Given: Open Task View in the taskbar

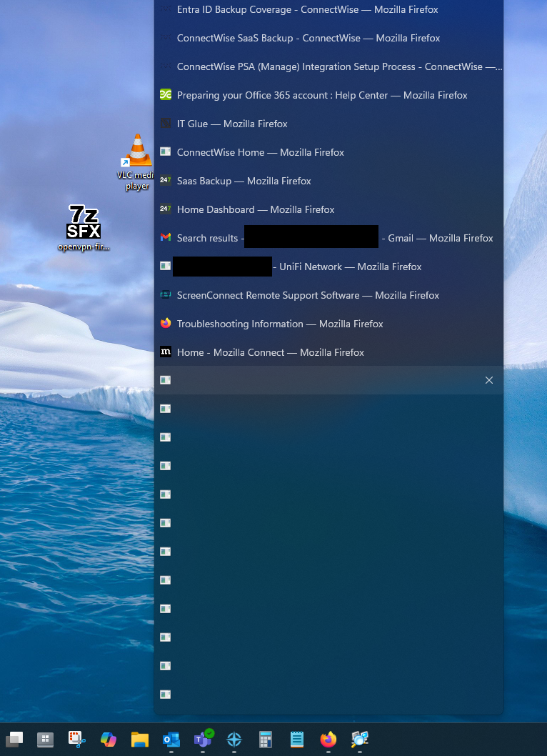Looking at the screenshot, I should pyautogui.click(x=15, y=740).
